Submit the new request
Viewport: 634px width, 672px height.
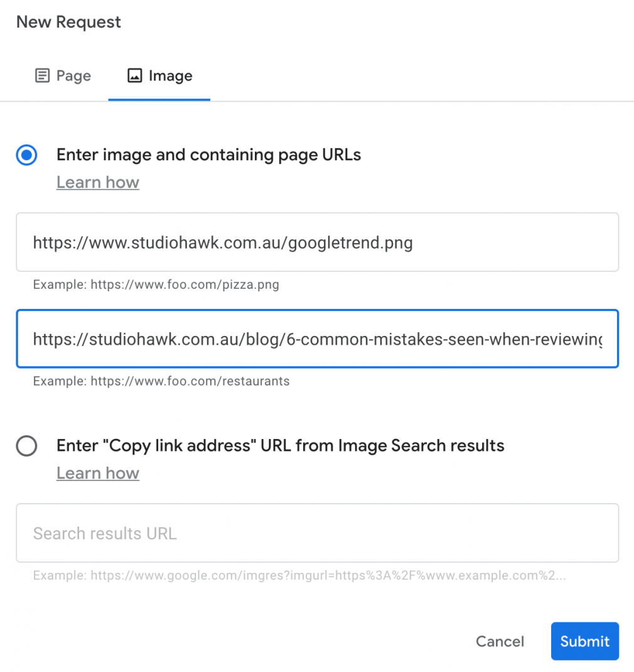click(x=585, y=641)
